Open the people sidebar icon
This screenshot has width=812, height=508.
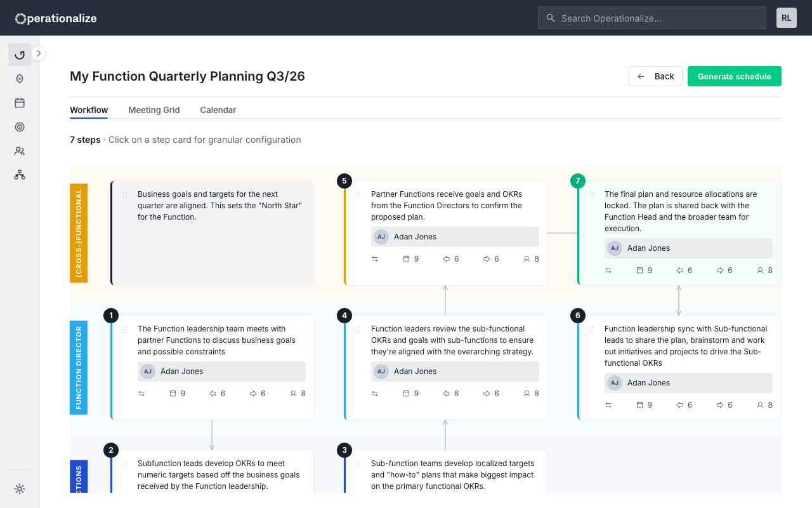click(x=20, y=151)
